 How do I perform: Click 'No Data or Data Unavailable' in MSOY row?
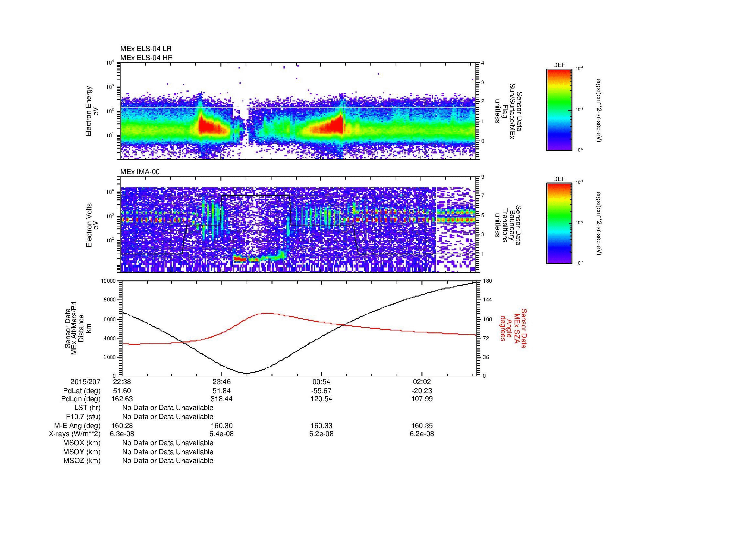tap(168, 452)
